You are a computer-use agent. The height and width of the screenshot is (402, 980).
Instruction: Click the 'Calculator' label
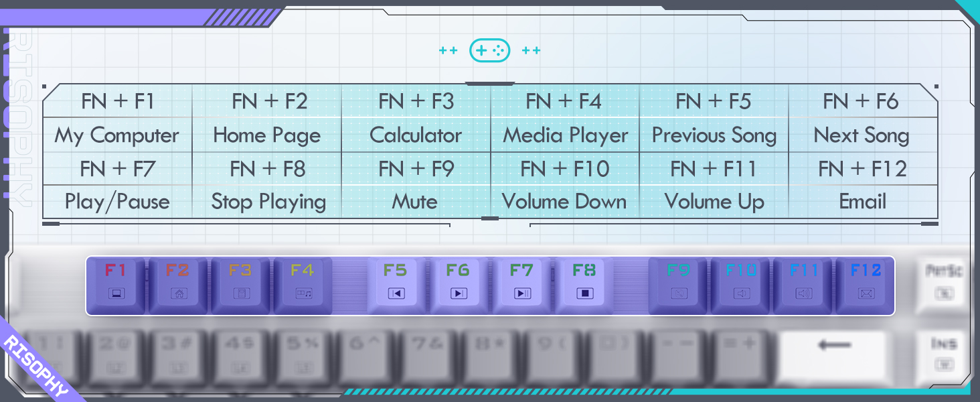416,135
